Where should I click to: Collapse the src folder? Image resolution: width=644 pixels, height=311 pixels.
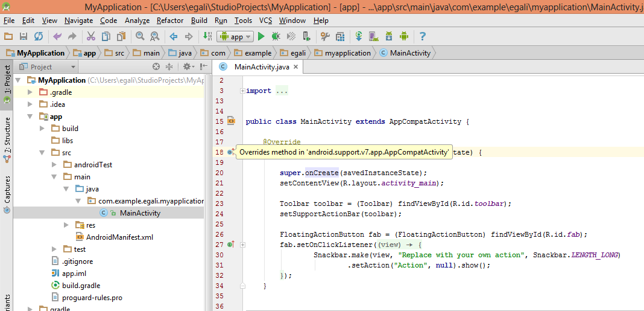(x=42, y=153)
